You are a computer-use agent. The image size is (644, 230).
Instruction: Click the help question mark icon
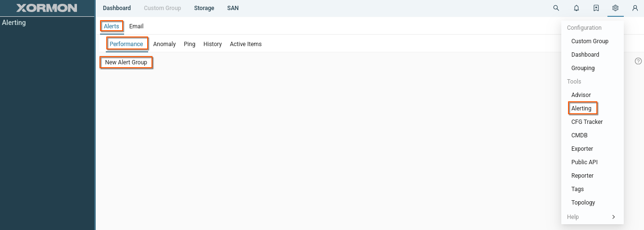[638, 61]
